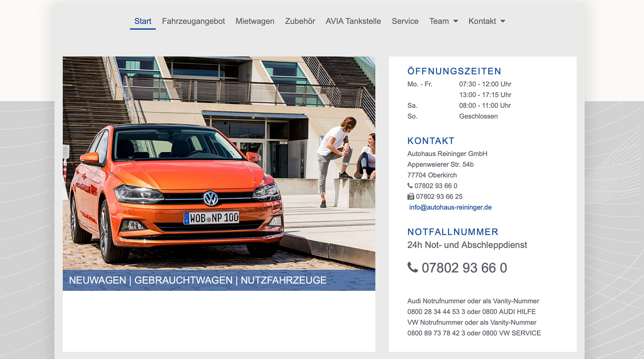The height and width of the screenshot is (359, 644).
Task: Navigate to the Service page
Action: click(405, 21)
